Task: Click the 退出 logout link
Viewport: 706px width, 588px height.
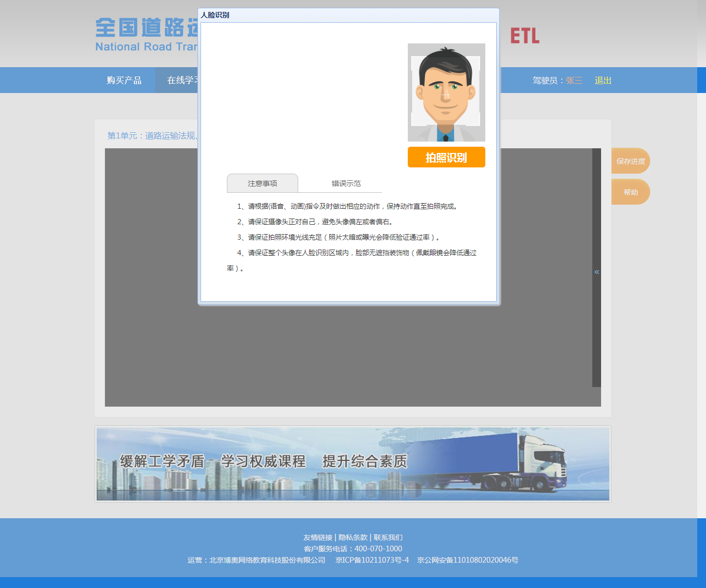Action: point(603,81)
